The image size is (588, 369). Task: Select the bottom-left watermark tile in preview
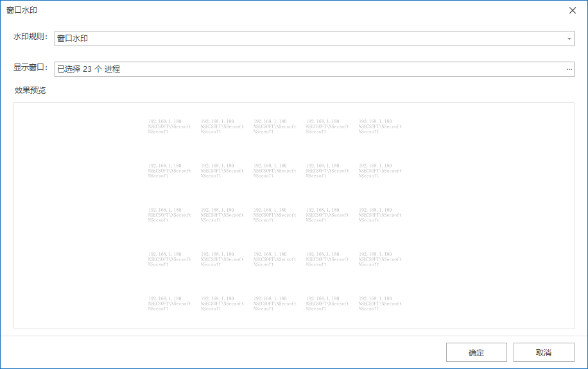[169, 304]
